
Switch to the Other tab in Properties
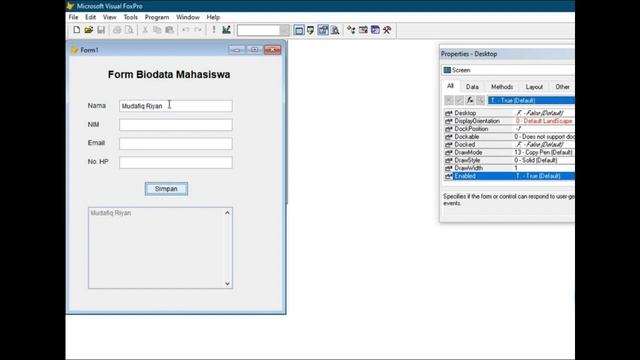(562, 87)
